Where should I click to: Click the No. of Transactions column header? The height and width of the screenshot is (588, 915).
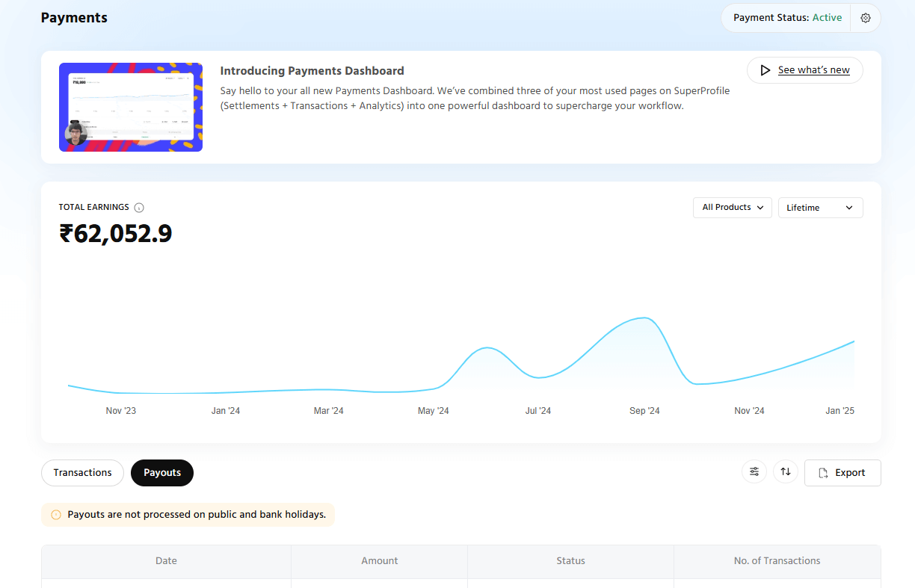[x=777, y=561]
